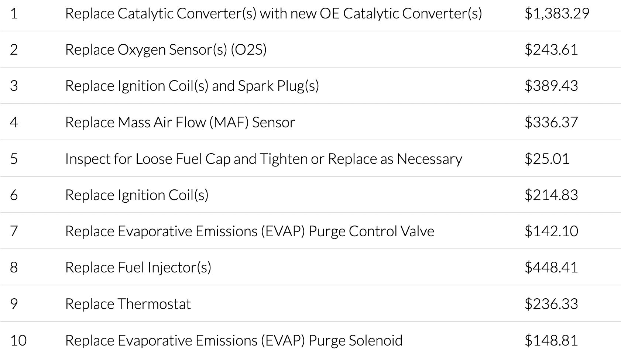The image size is (621, 364).
Task: Click Replace Ignition Coil(s) and Spark Plug(s)
Action: pos(192,86)
